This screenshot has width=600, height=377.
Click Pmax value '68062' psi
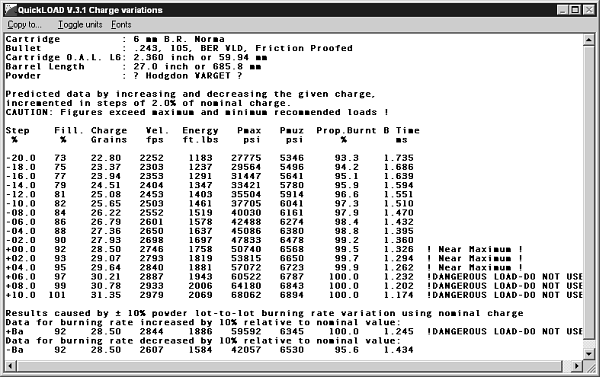coord(246,295)
